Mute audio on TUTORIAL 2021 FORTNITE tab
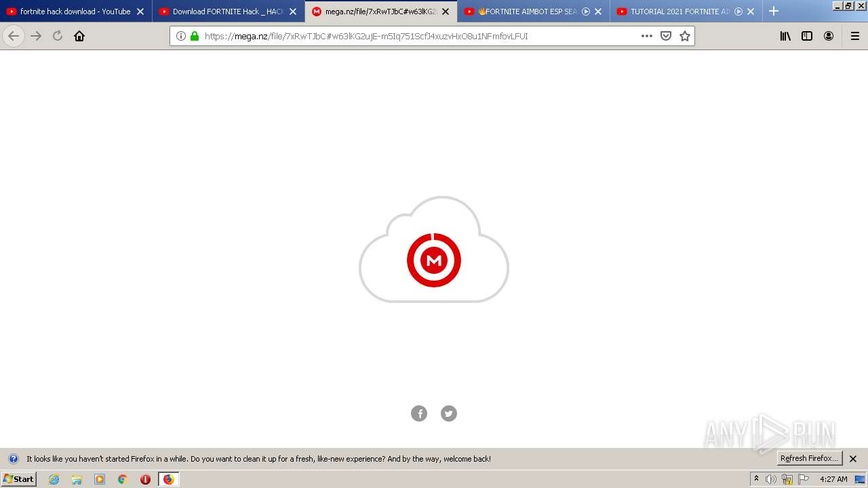The image size is (868, 488). tap(738, 12)
